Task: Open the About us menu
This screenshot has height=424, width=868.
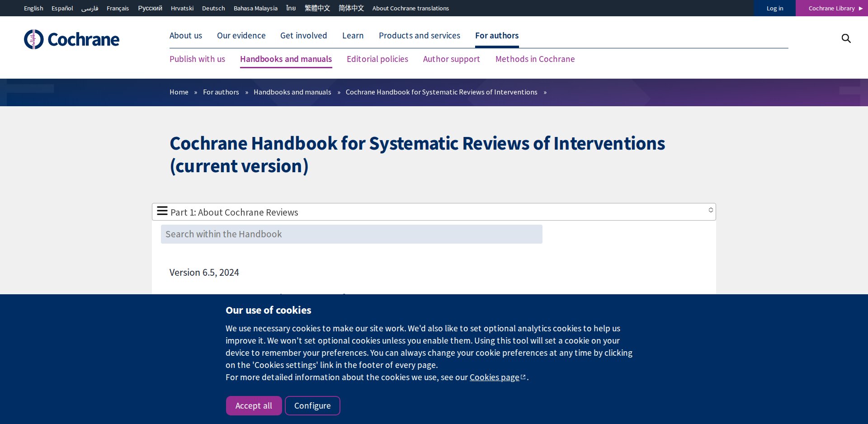Action: 186,35
